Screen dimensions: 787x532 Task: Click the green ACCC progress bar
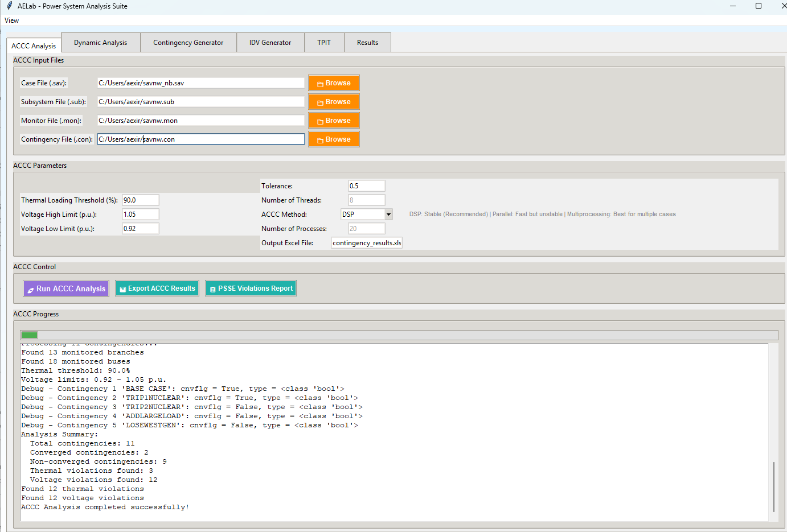[29, 335]
